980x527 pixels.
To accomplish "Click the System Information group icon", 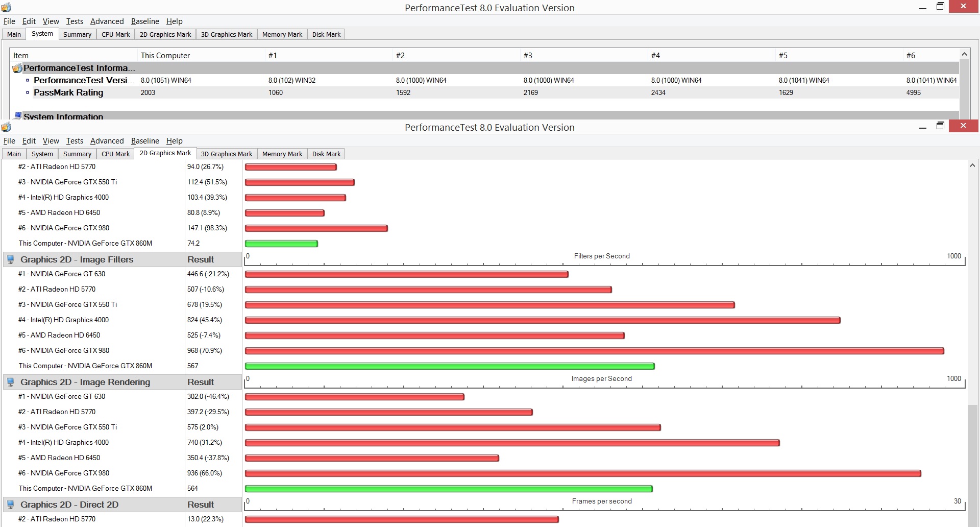I will (18, 116).
